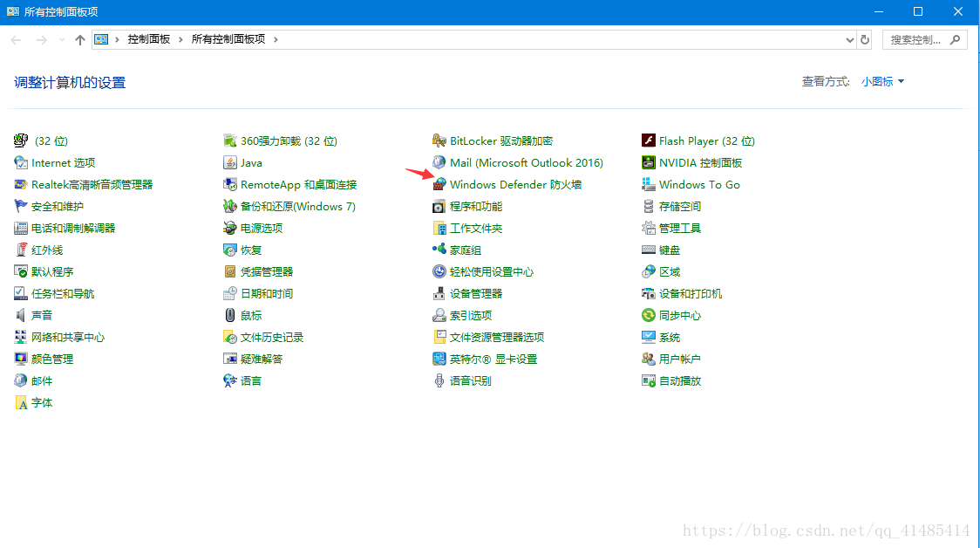Click the 同步中心 green icon

(x=649, y=315)
